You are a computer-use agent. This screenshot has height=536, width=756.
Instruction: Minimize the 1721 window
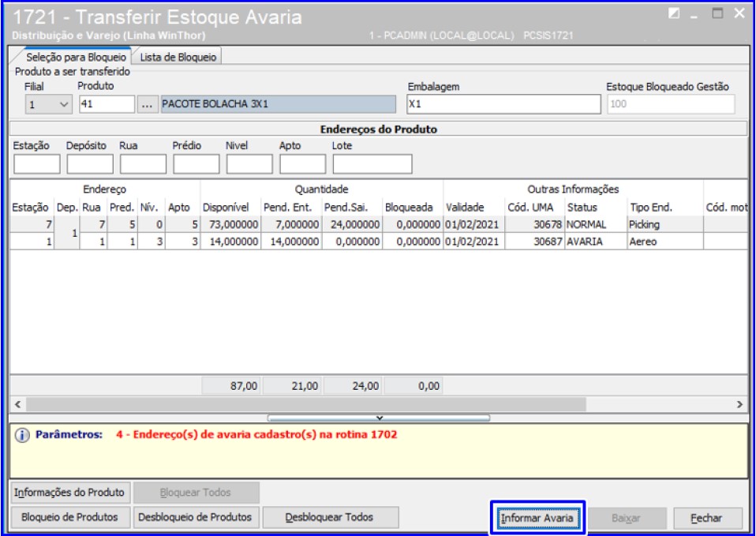coord(694,16)
